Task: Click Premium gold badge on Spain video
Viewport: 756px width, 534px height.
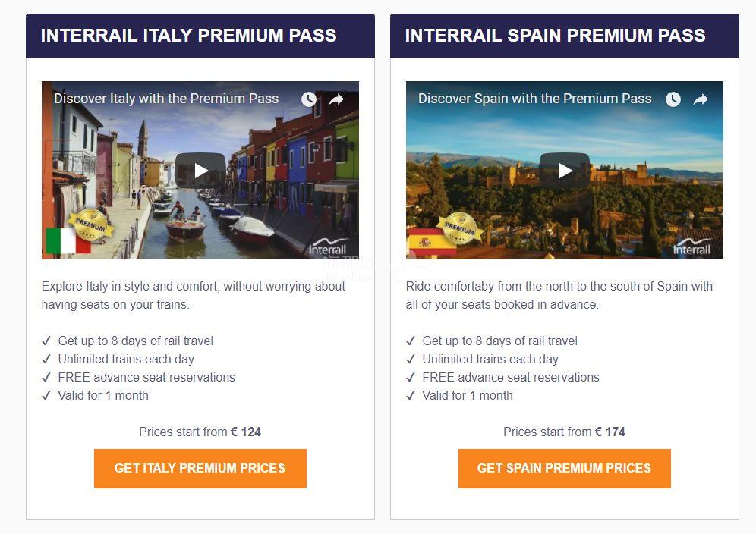Action: (x=459, y=228)
